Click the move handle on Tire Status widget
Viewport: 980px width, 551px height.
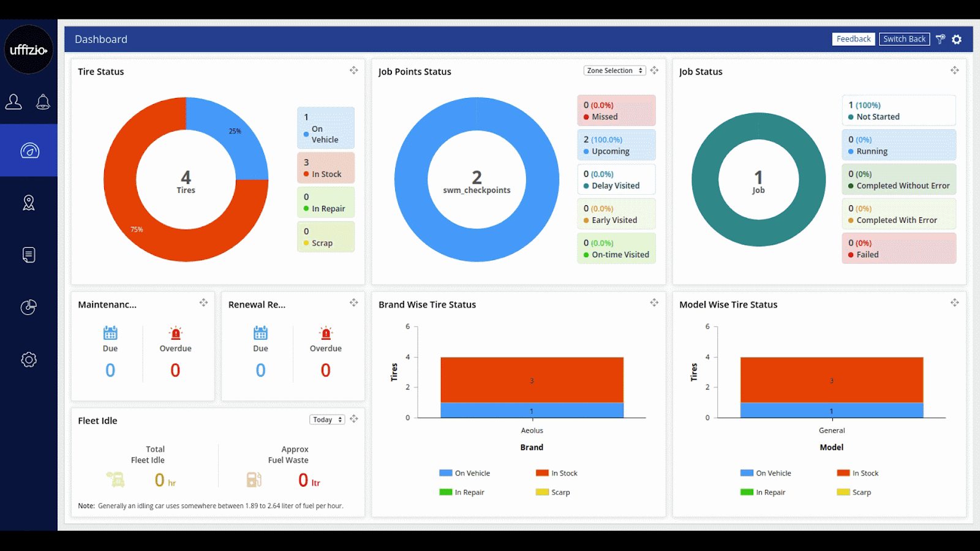[354, 70]
